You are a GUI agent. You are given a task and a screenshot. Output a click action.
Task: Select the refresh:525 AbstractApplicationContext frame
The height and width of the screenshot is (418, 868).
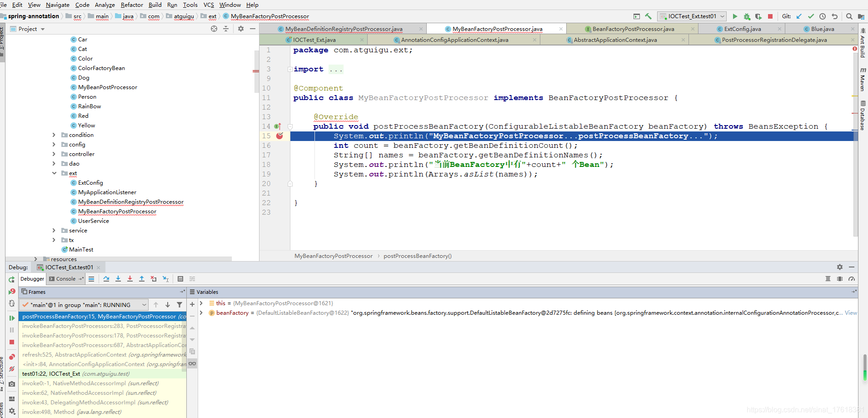click(102, 355)
